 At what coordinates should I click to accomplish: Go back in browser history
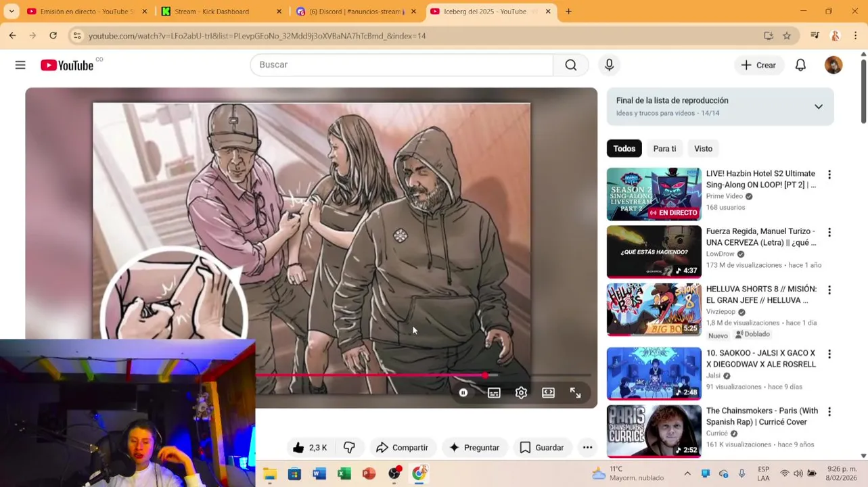[x=12, y=35]
